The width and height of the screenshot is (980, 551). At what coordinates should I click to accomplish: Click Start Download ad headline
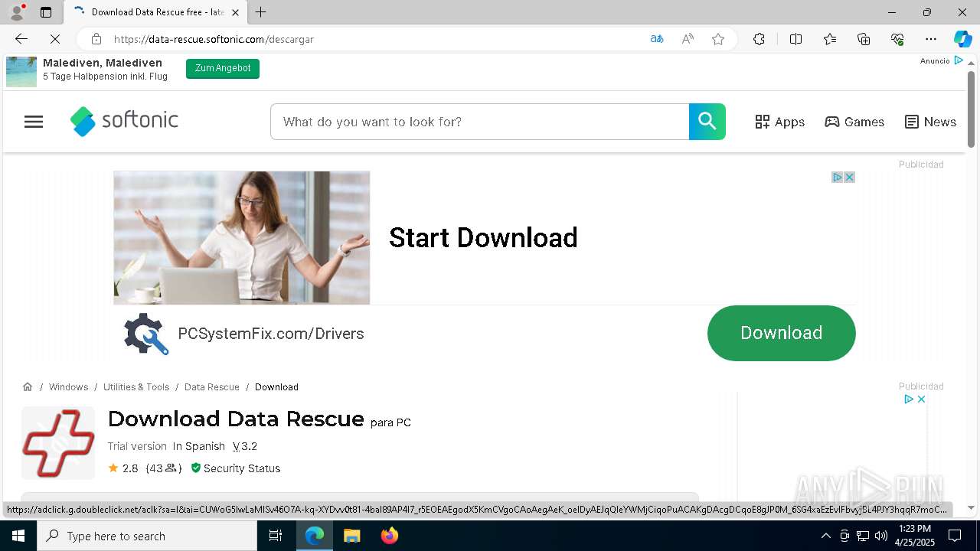[483, 238]
